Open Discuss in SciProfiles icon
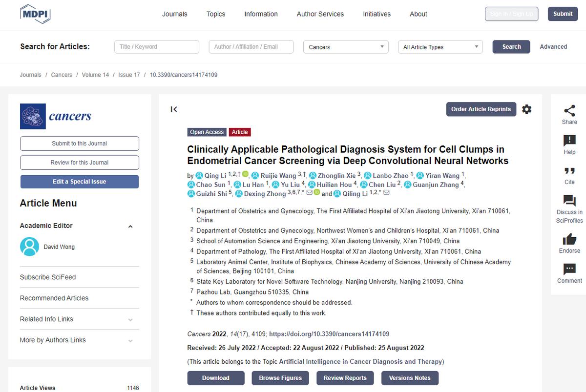586x392 pixels. point(569,201)
